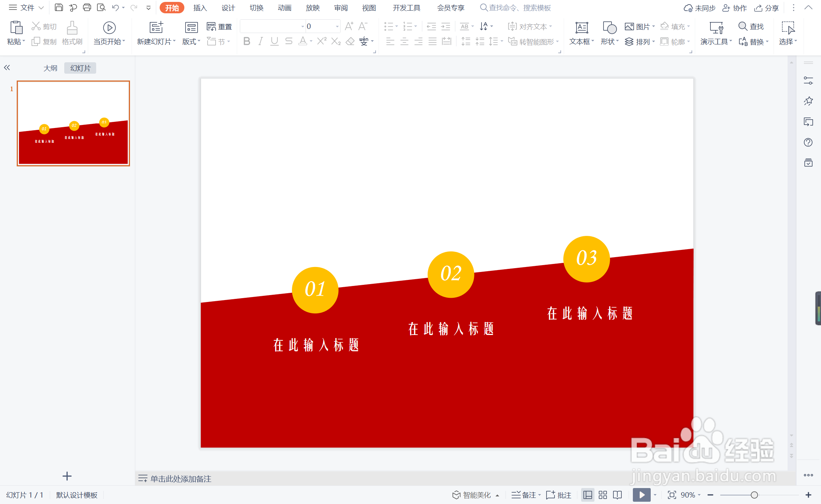Click the Reset slide button

[x=219, y=27]
